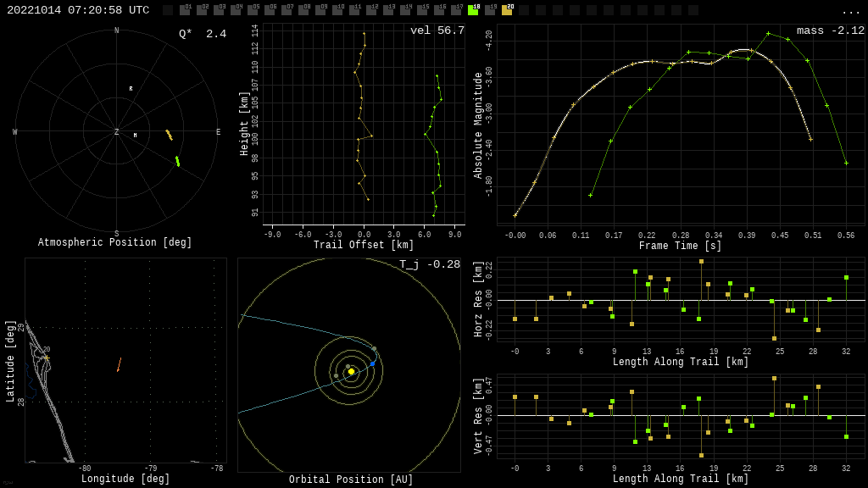The height and width of the screenshot is (488, 868).
Task: Click camera 17 indicator square
Action: pos(456,10)
